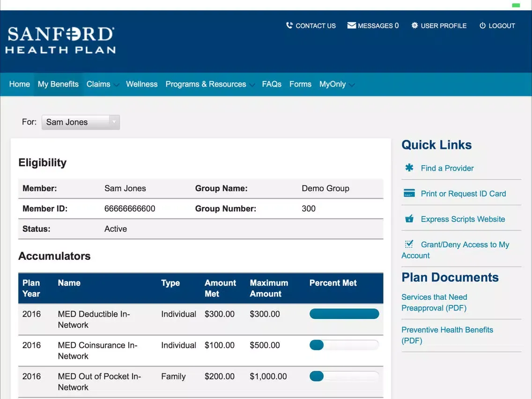Viewport: 532px width, 399px height.
Task: Click the phone icon beside Contact Us
Action: (289, 25)
